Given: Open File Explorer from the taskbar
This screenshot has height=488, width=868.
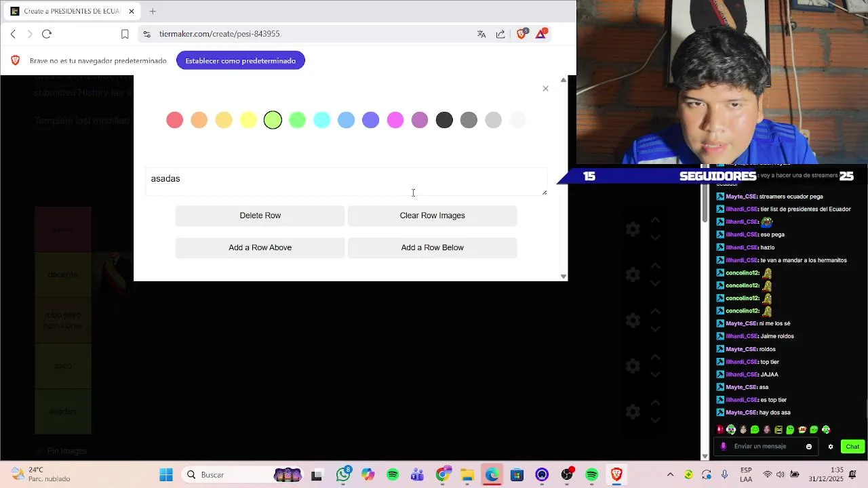Looking at the screenshot, I should 467,474.
